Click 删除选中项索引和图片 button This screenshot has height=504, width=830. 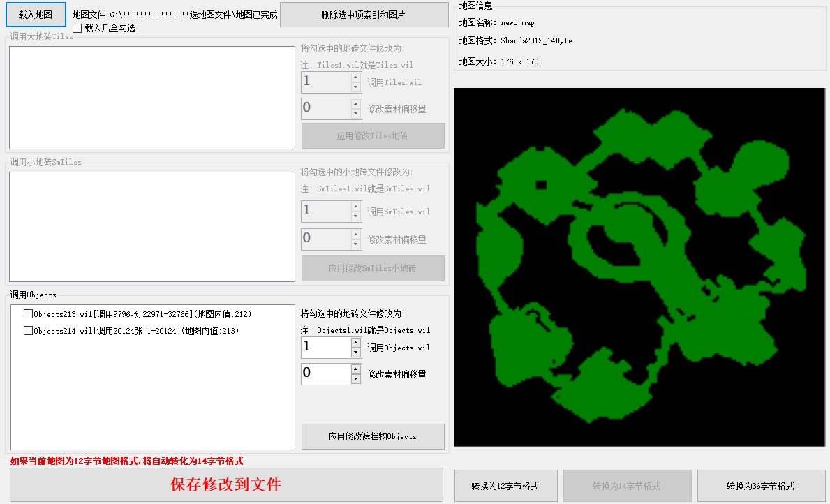click(x=364, y=15)
